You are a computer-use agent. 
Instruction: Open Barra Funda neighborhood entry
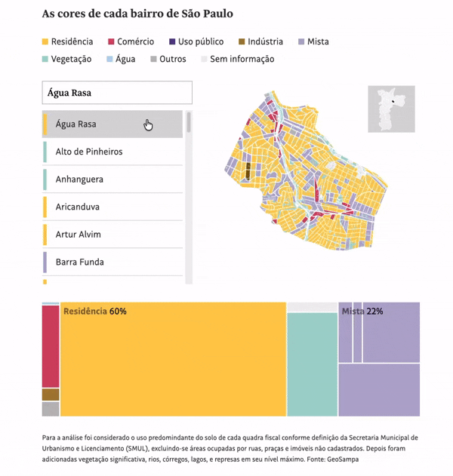[x=112, y=262]
